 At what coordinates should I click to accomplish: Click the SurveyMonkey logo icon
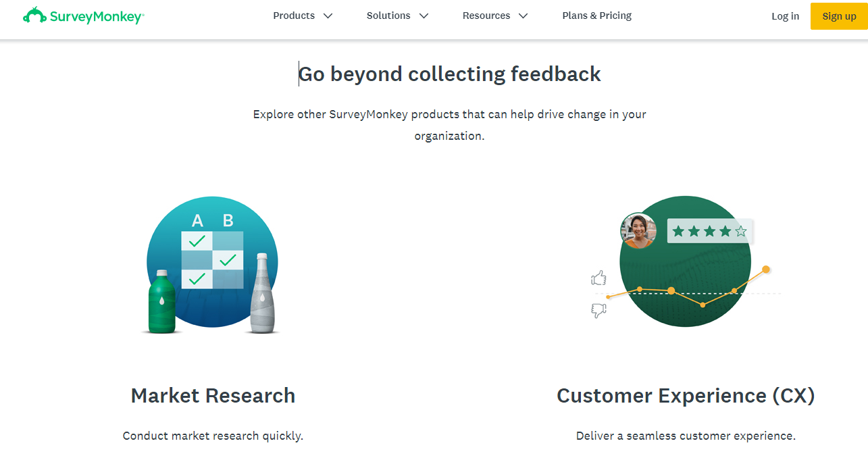tap(34, 16)
